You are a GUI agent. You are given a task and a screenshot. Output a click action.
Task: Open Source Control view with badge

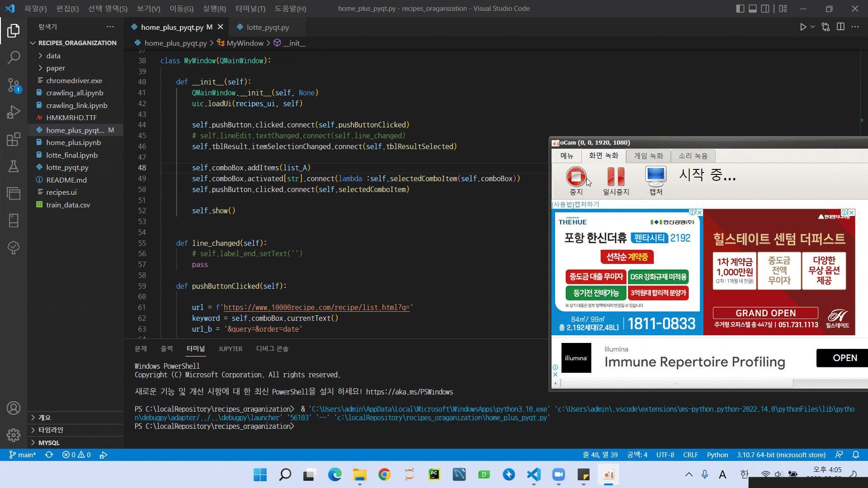tap(14, 85)
